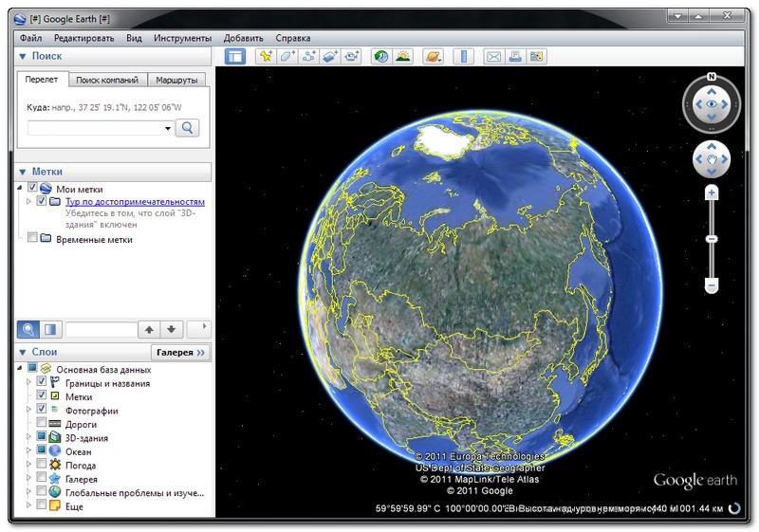Screen dimensions: 759x532
Task: Click the Google Earth title bar icon
Action: pos(20,19)
